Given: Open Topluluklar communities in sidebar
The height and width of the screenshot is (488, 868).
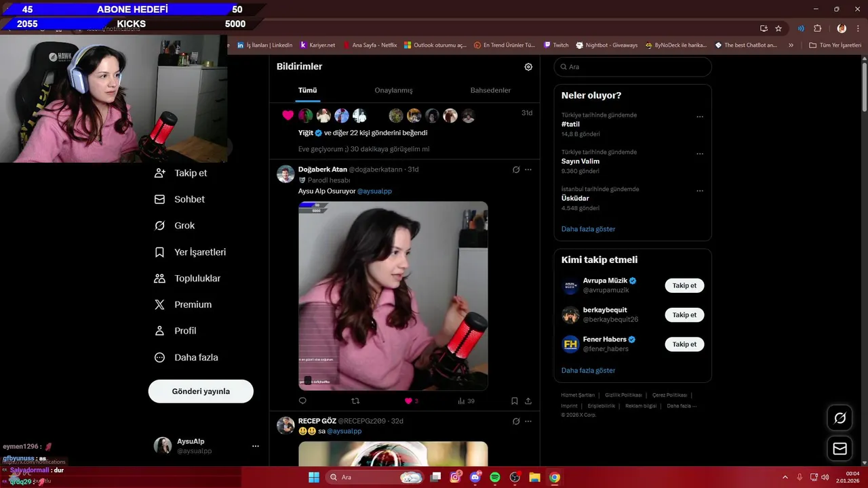Looking at the screenshot, I should click(188, 279).
